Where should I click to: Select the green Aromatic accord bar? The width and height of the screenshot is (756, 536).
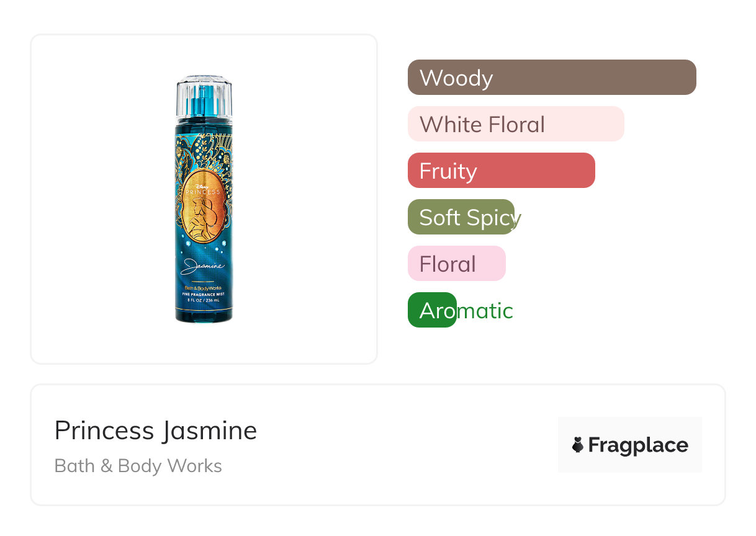coord(433,310)
